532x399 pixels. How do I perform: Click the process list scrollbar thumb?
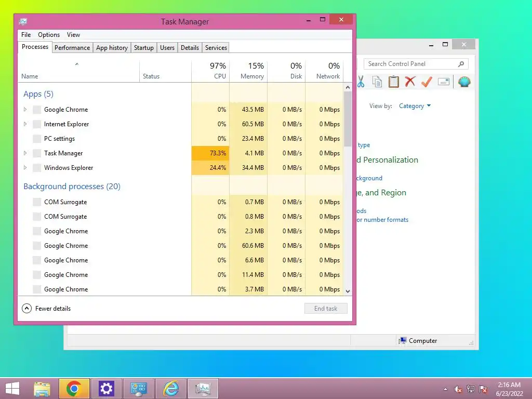(x=348, y=119)
